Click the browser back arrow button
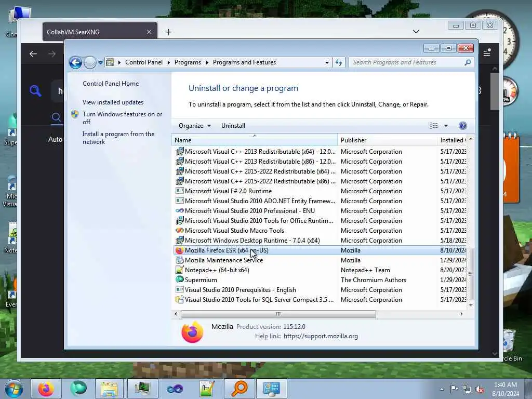The width and height of the screenshot is (532, 399). tap(33, 54)
